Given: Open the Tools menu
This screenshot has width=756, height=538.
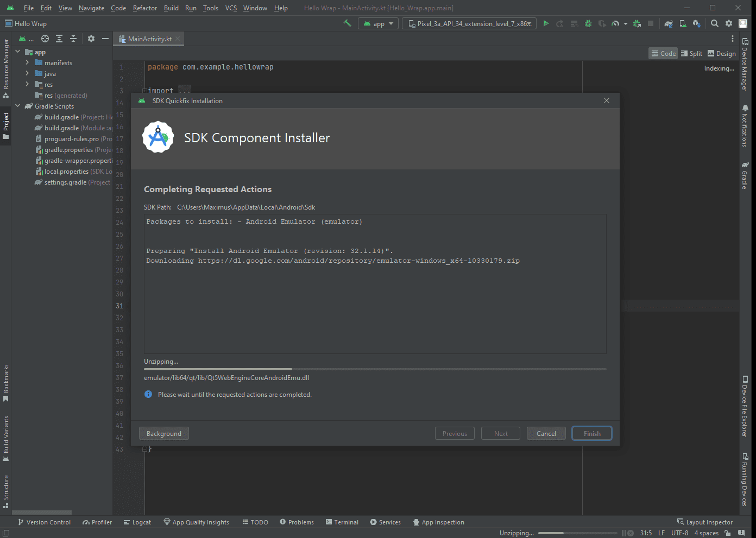Looking at the screenshot, I should click(211, 8).
